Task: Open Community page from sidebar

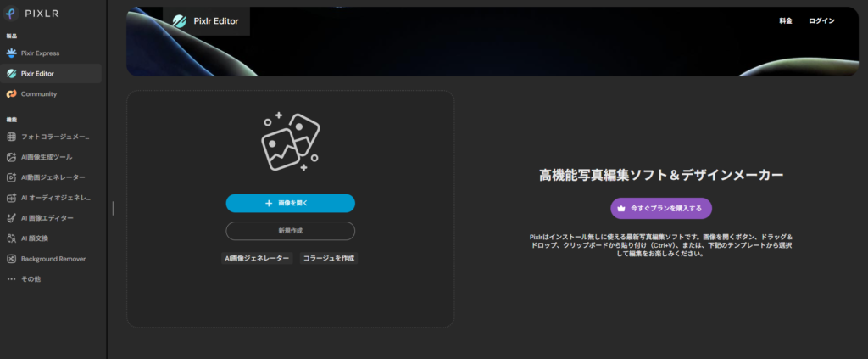Action: coord(51,94)
